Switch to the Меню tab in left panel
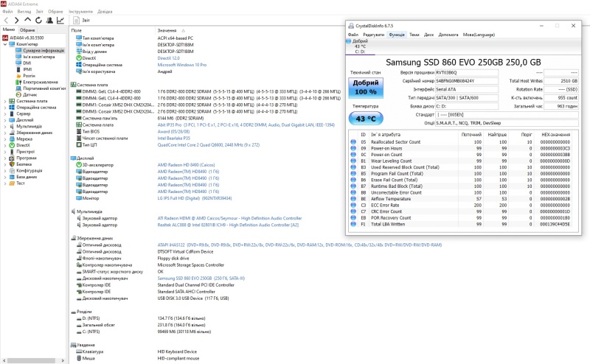The width and height of the screenshot is (590, 364). [x=9, y=29]
